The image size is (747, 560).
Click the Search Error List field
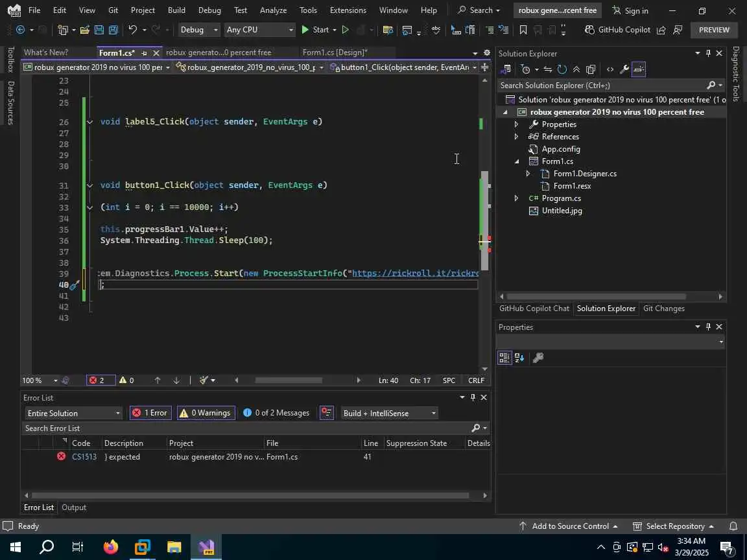246,428
